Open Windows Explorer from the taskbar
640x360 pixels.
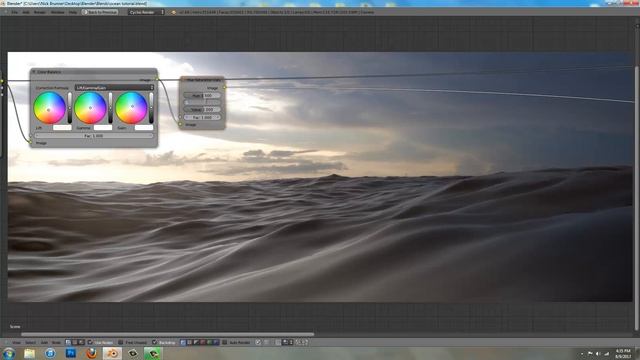coord(29,353)
